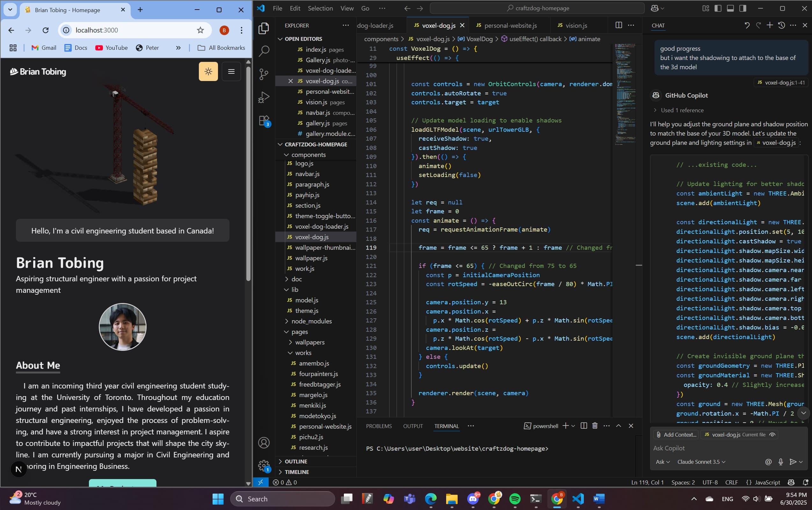Expand the wallpapers folder

tap(310, 342)
